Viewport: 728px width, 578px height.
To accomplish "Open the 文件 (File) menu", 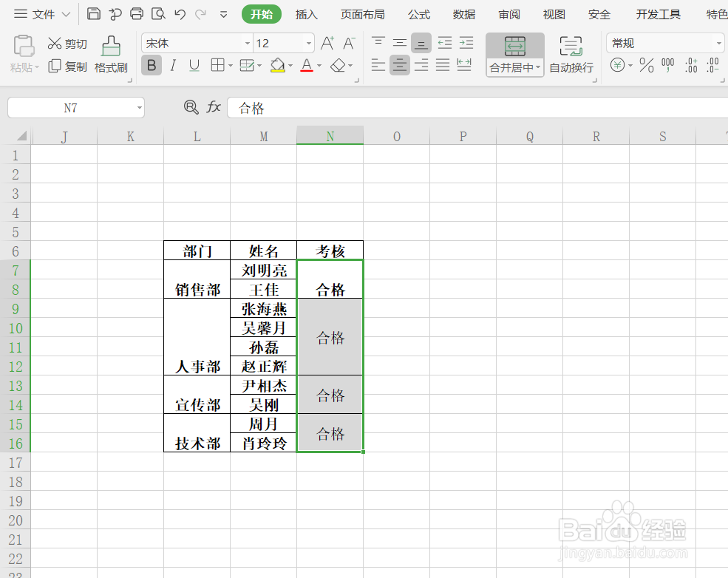I will (x=42, y=14).
